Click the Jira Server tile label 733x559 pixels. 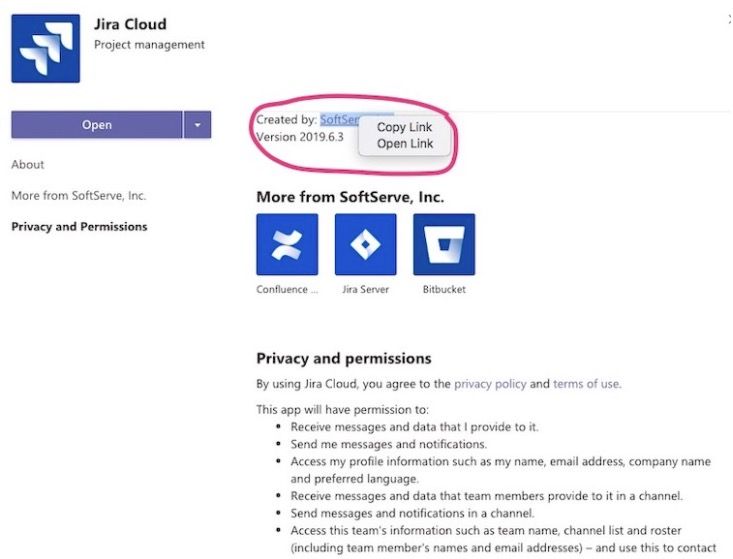[x=366, y=289]
